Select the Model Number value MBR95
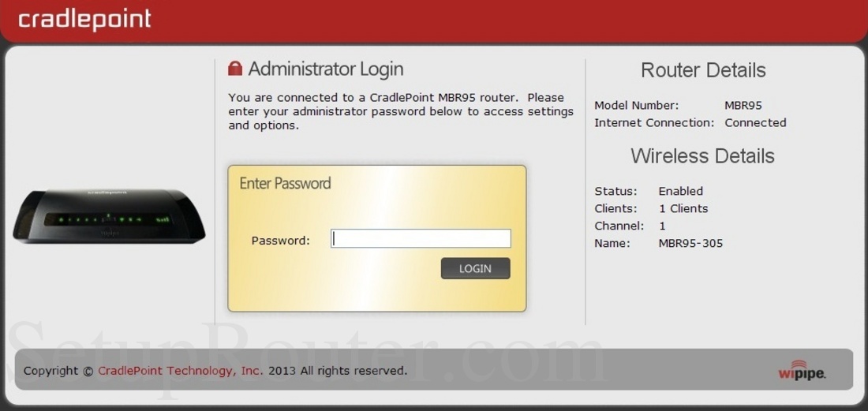Viewport: 868px width, 411px height. click(x=743, y=106)
